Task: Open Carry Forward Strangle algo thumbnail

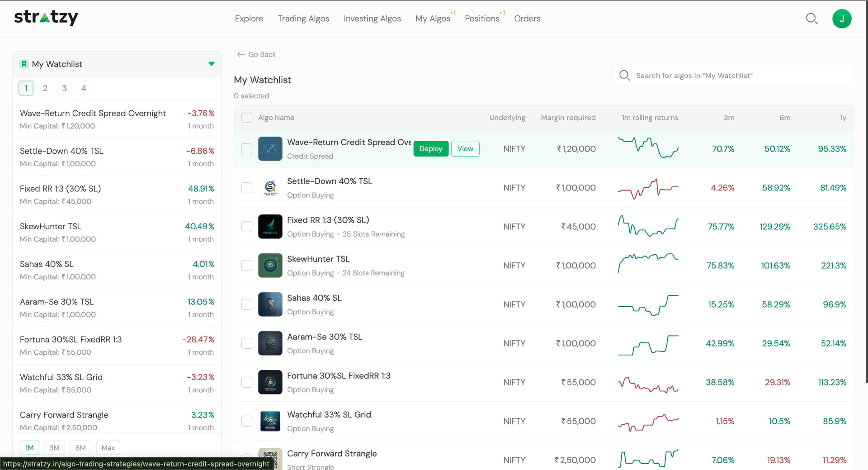Action: (x=270, y=459)
